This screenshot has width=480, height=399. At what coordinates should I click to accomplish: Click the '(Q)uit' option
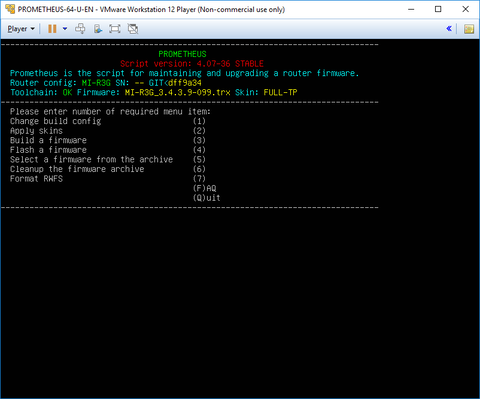tap(207, 198)
